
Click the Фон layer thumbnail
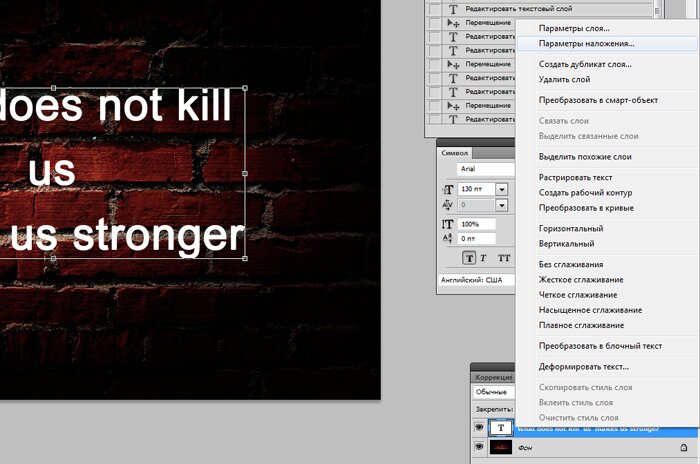[x=501, y=447]
